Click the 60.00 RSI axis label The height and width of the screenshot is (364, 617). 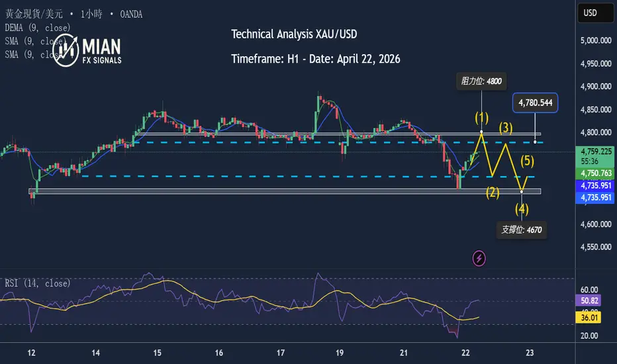(x=589, y=290)
